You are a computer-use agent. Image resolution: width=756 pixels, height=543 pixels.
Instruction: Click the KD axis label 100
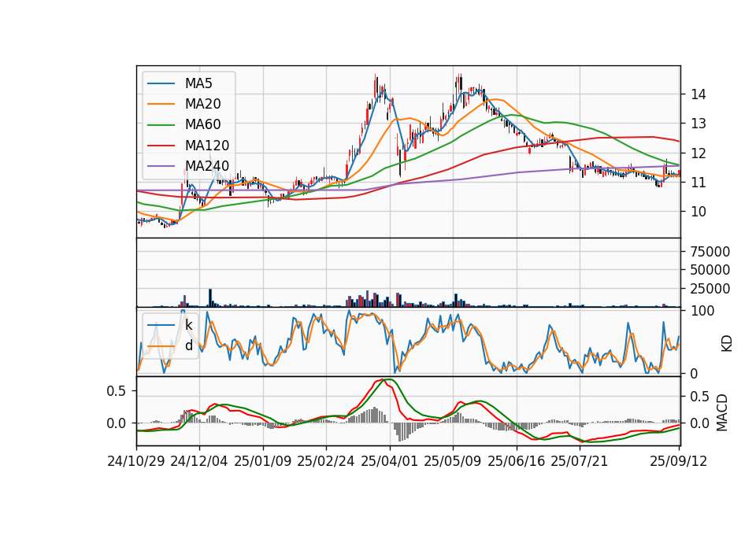pos(702,312)
